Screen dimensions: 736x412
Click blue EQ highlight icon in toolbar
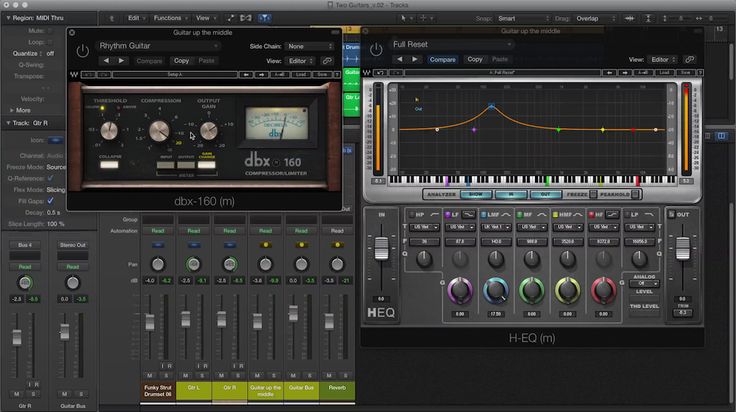tap(264, 18)
